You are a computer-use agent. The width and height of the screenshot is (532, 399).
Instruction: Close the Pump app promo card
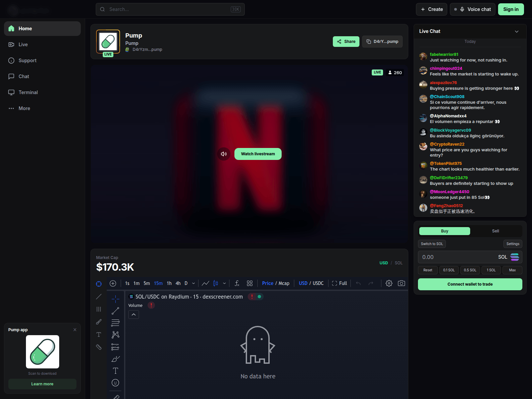pos(75,330)
